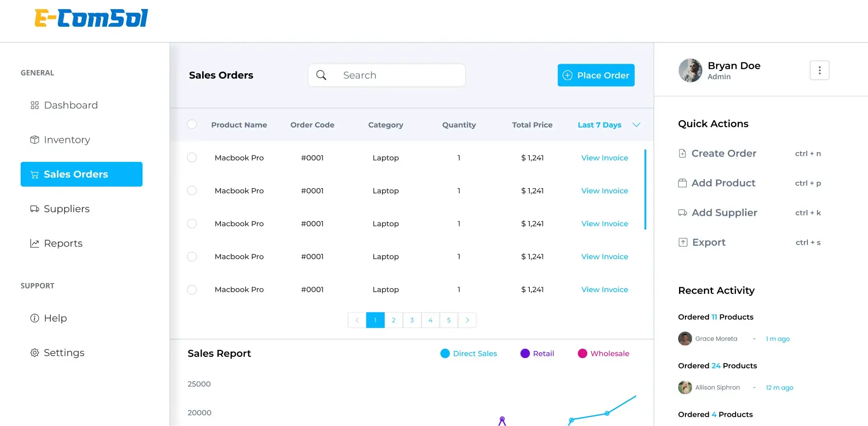Click the 'Sales Report' heading
The height and width of the screenshot is (426, 868).
click(219, 353)
